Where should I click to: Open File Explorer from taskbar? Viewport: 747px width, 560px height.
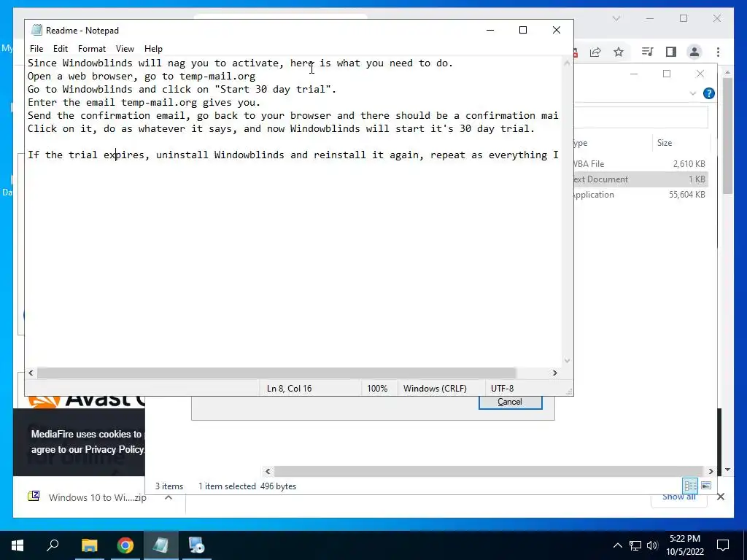point(89,545)
